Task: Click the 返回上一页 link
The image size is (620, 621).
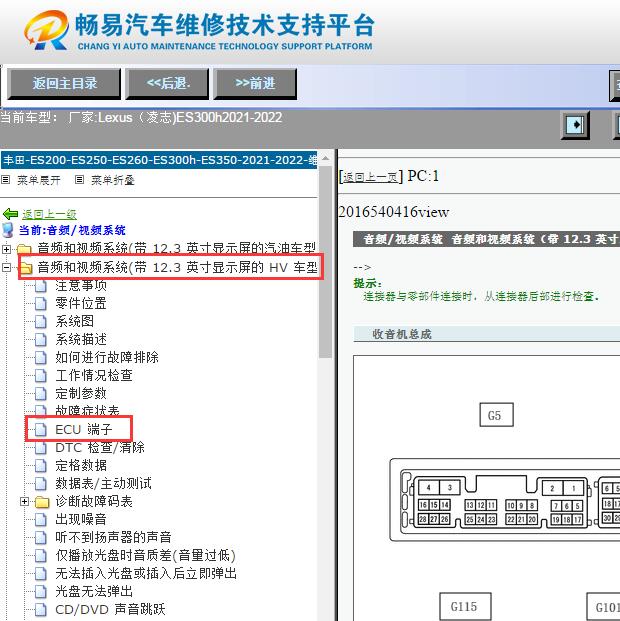Action: (x=370, y=177)
